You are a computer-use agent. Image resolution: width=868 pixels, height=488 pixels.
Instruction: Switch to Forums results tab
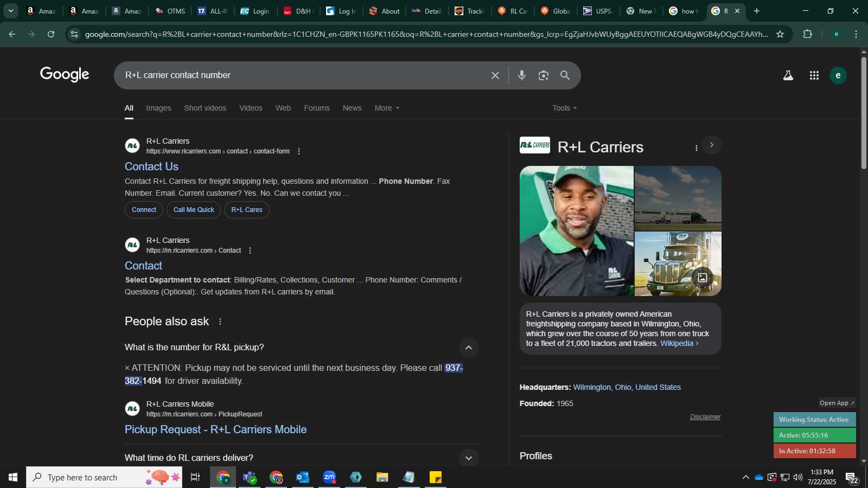[x=317, y=108]
